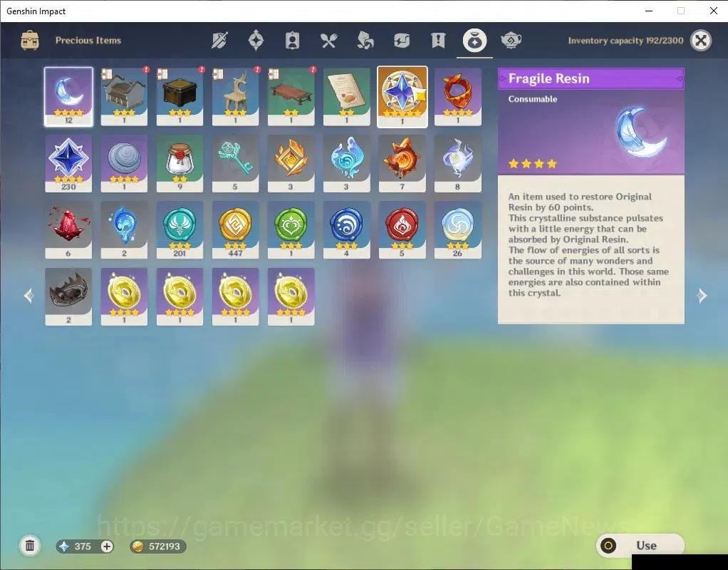Select the blue swirl Hydro item count 3

point(347,164)
